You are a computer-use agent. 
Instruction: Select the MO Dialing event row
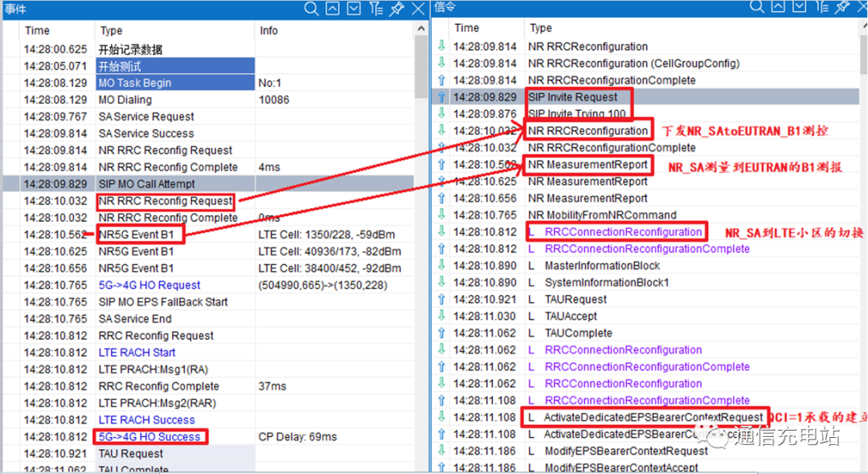coord(207,100)
